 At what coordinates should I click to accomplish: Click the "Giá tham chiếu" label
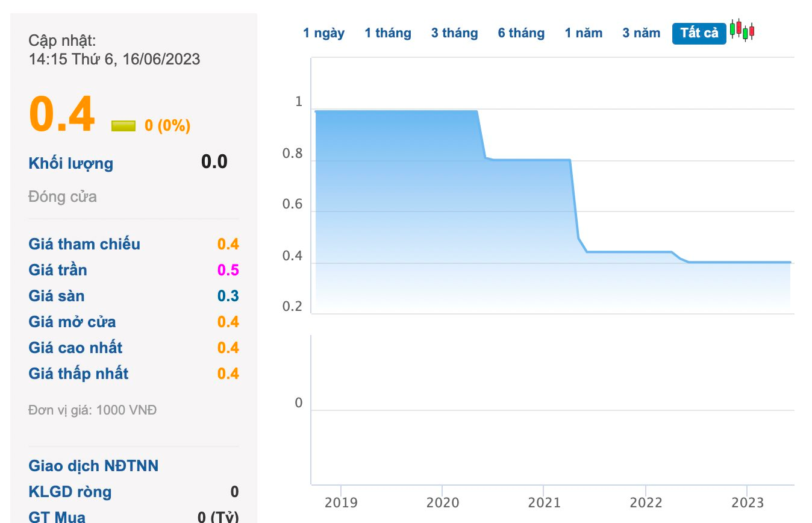(x=84, y=244)
